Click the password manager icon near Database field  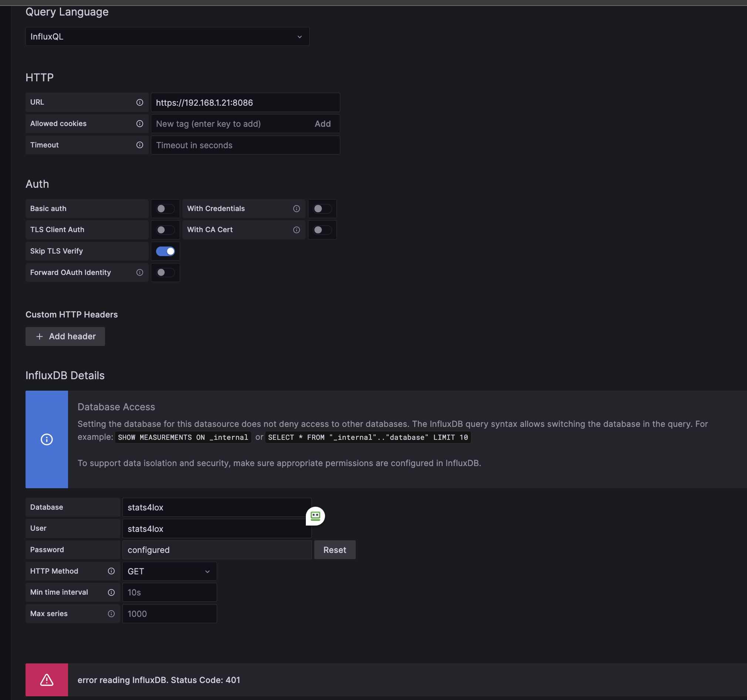click(315, 516)
